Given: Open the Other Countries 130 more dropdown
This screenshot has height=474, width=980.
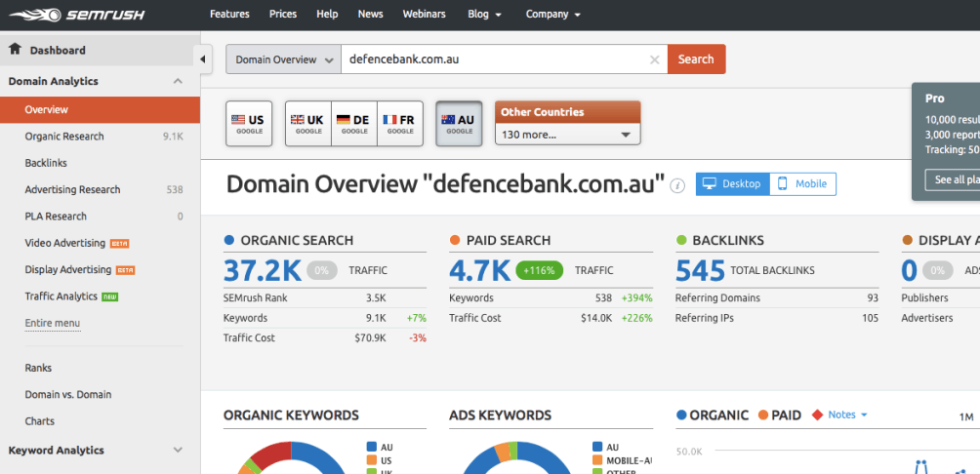Looking at the screenshot, I should [x=567, y=135].
